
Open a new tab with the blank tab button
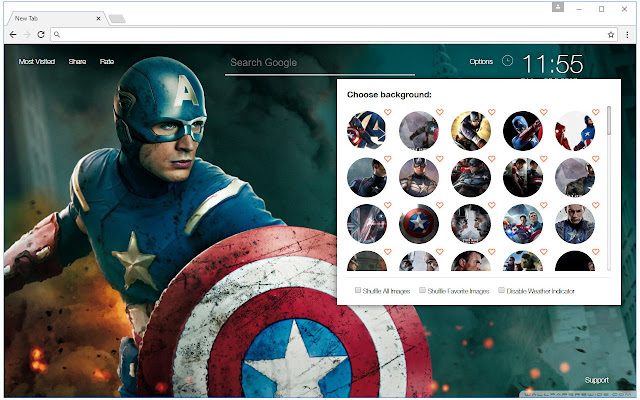[117, 19]
